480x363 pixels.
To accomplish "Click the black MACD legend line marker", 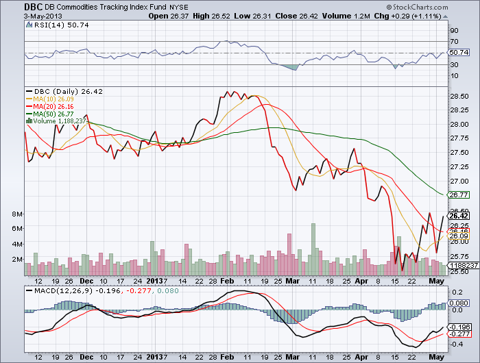I will (x=29, y=291).
